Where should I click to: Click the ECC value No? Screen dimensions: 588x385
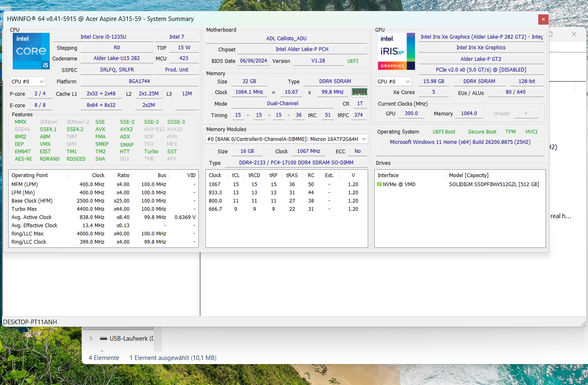tap(357, 151)
